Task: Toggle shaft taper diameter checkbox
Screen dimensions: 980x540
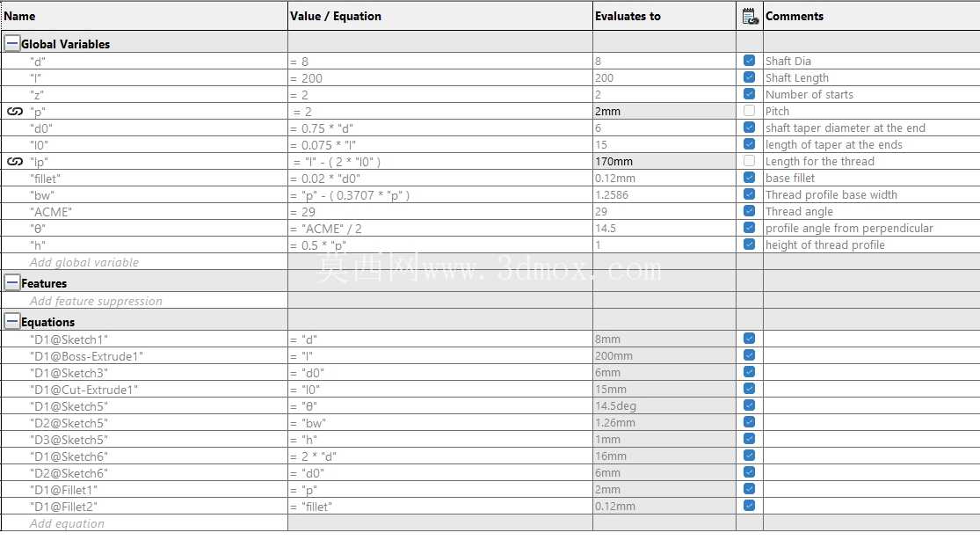Action: coord(750,128)
